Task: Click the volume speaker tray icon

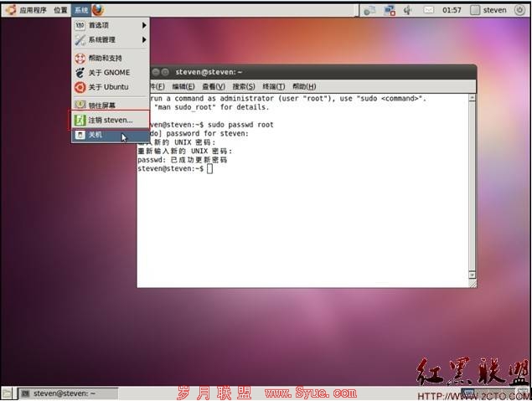Action: [407, 11]
